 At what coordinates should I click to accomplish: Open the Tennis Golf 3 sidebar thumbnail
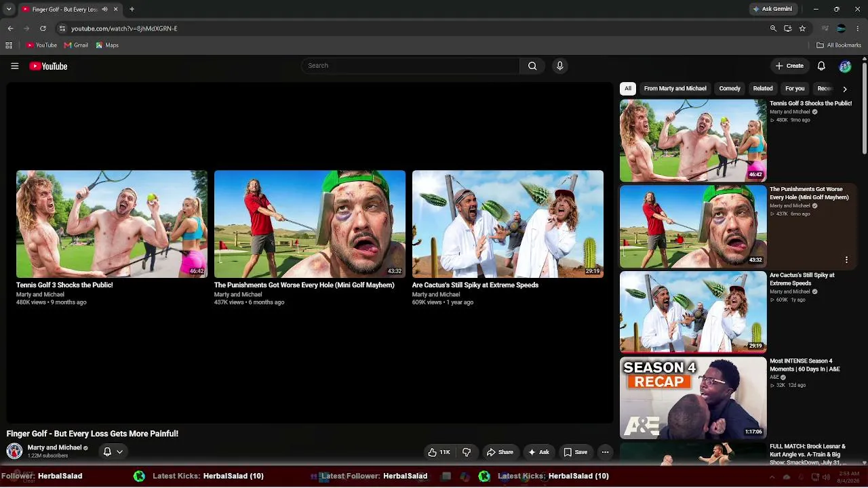click(x=693, y=140)
